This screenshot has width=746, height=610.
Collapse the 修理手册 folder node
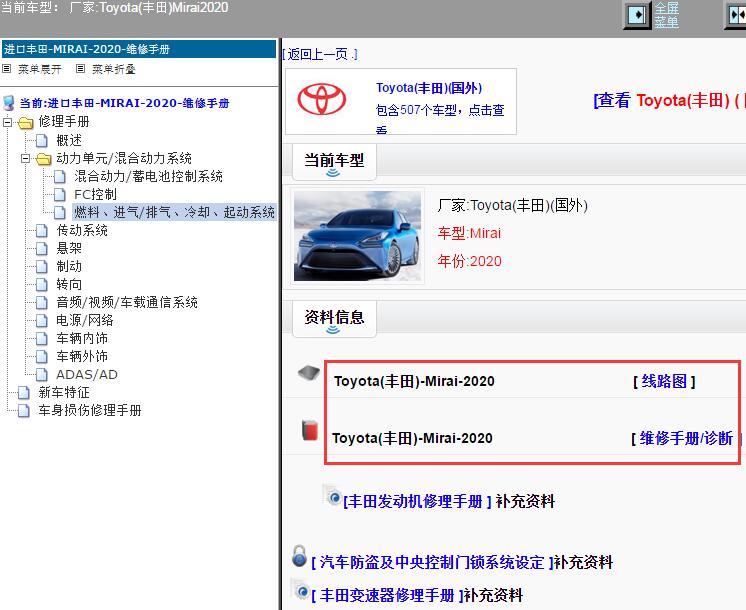(x=7, y=122)
